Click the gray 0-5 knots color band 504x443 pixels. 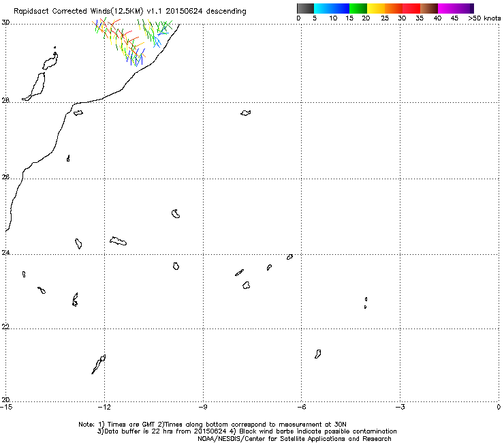305,8
